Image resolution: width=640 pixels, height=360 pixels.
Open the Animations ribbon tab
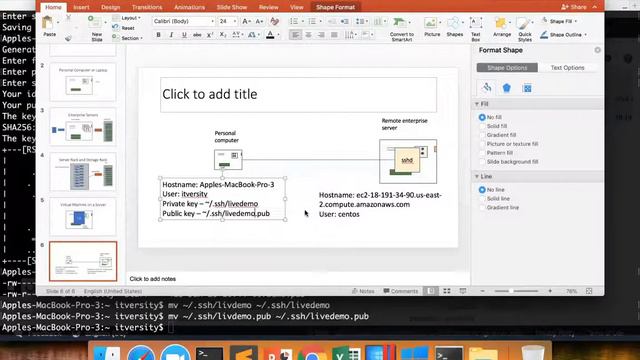189,7
